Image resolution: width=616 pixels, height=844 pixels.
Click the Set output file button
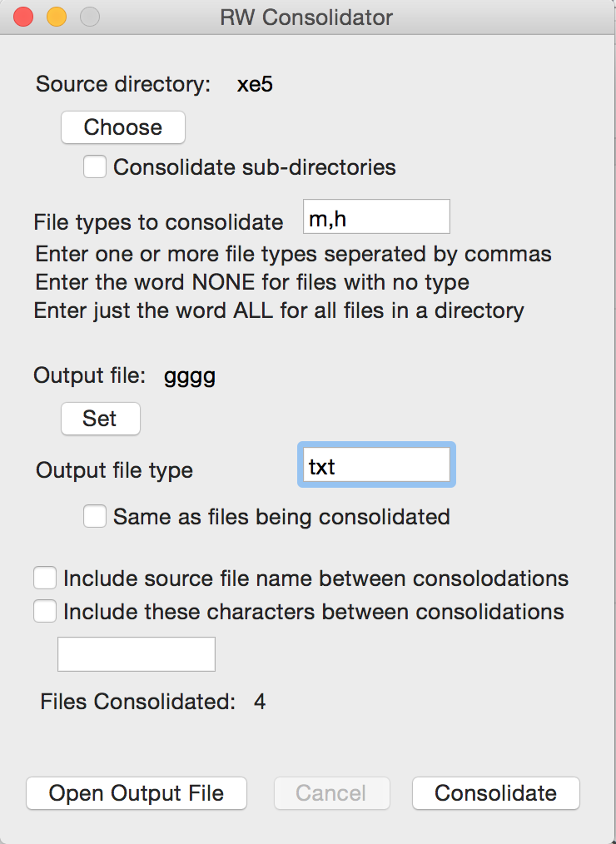tap(101, 419)
